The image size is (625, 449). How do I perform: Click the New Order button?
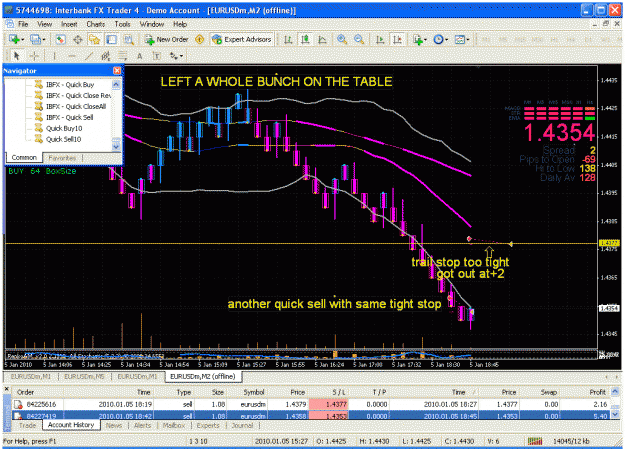(x=167, y=39)
